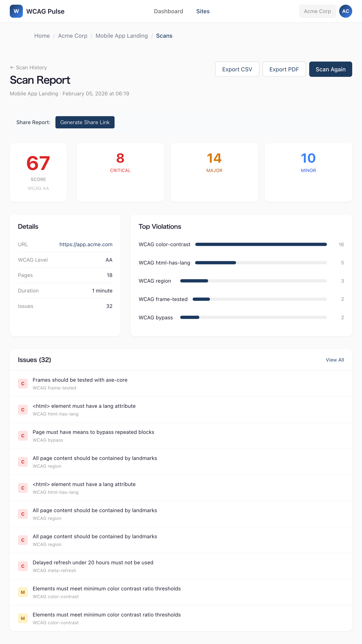Click the critical badge on bypass blocks issue
The width and height of the screenshot is (362, 644).
[23, 436]
